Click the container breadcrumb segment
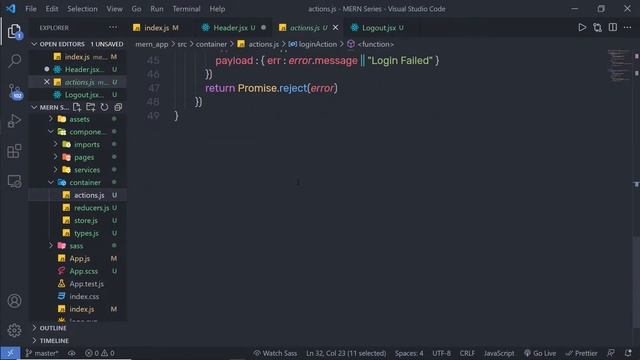Image resolution: width=640 pixels, height=360 pixels. coord(211,44)
